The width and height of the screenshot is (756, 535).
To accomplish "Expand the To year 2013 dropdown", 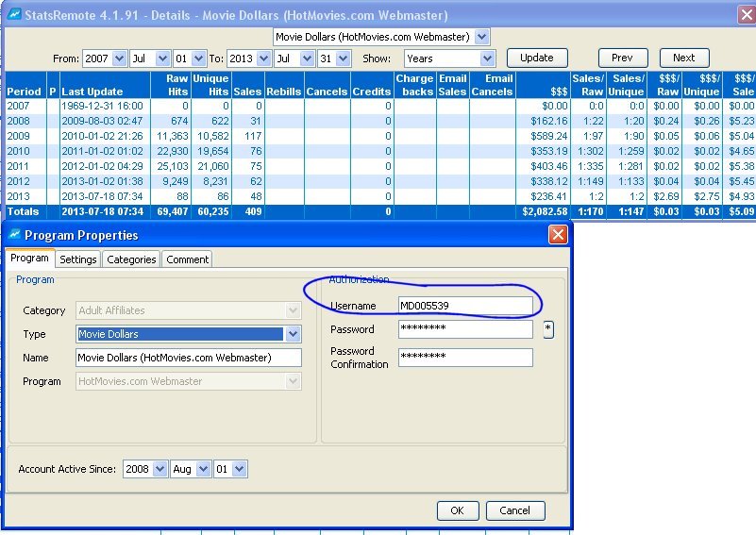I will [263, 59].
